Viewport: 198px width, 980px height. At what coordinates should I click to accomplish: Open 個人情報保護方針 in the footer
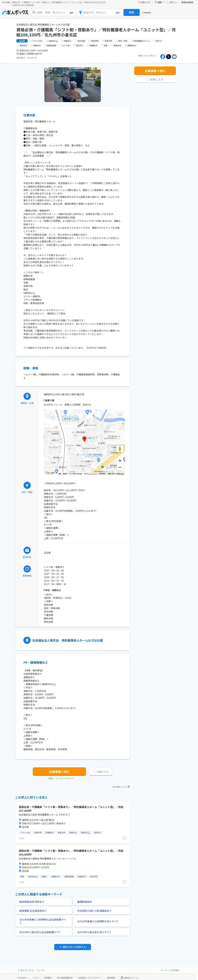tap(65, 977)
